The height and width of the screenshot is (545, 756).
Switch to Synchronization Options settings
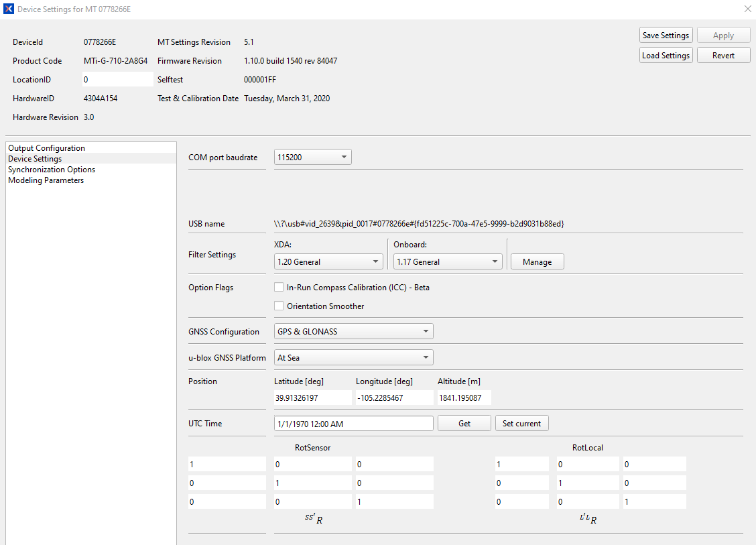click(x=52, y=169)
